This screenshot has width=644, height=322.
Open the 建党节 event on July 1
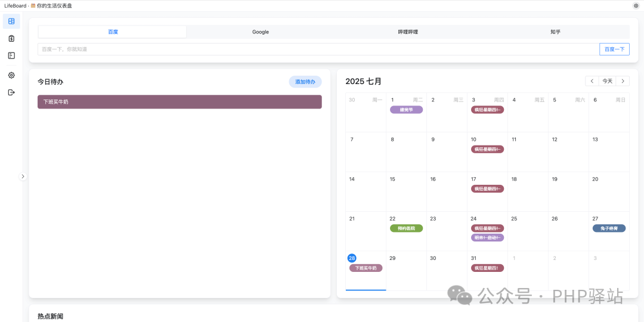[406, 110]
